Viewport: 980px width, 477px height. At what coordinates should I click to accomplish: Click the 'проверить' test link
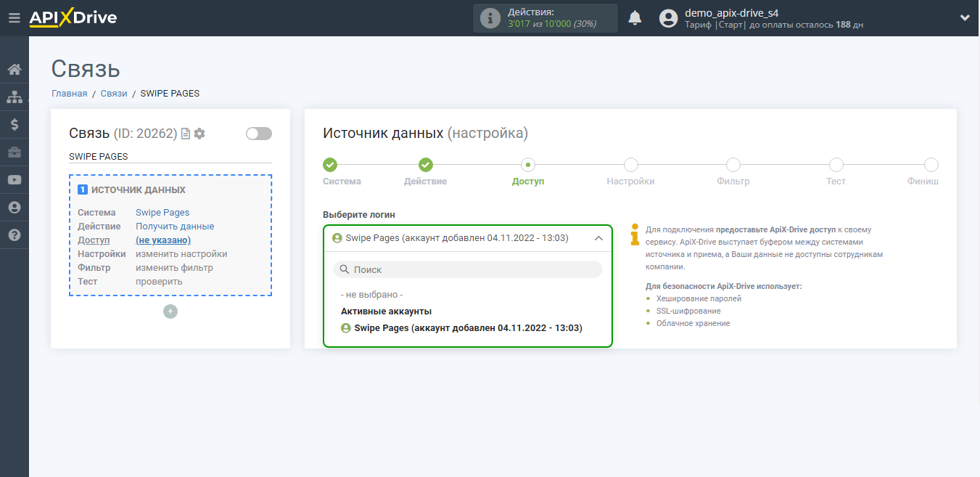pos(159,282)
